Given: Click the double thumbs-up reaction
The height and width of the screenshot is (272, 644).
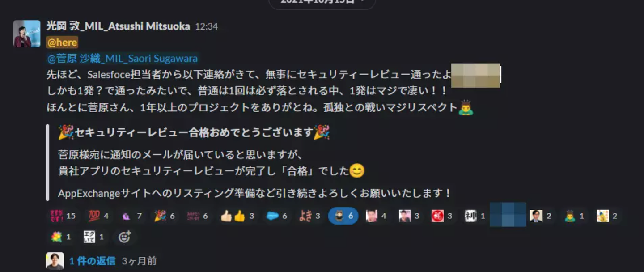Looking at the screenshot, I should coord(237,216).
